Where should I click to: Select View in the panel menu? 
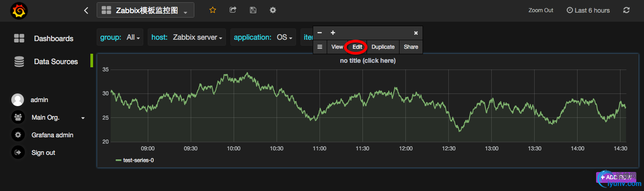click(337, 47)
